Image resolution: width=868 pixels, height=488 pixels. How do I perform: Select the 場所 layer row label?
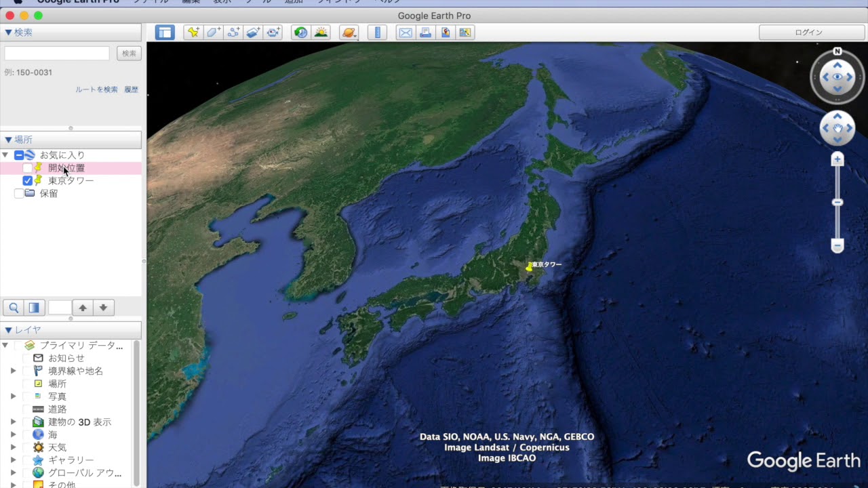pyautogui.click(x=57, y=384)
